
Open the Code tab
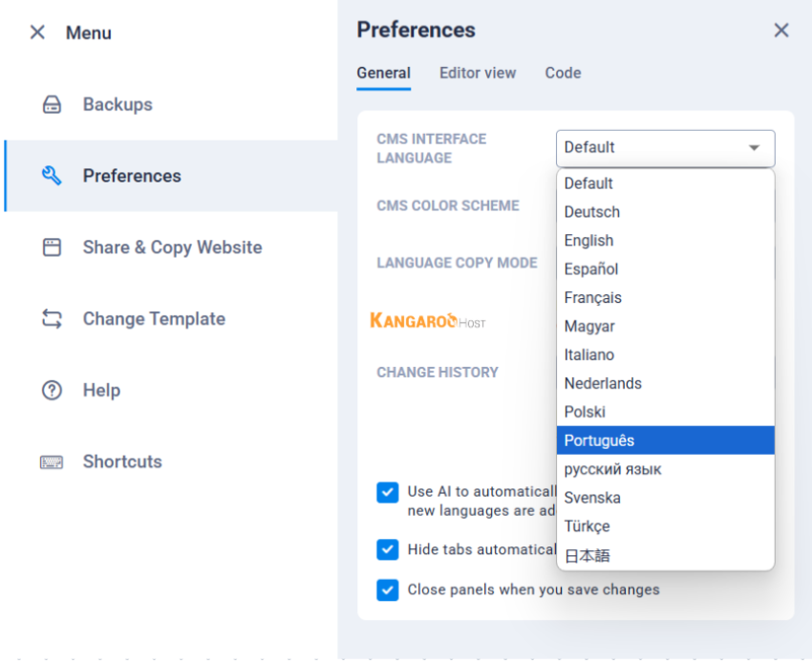(x=563, y=74)
